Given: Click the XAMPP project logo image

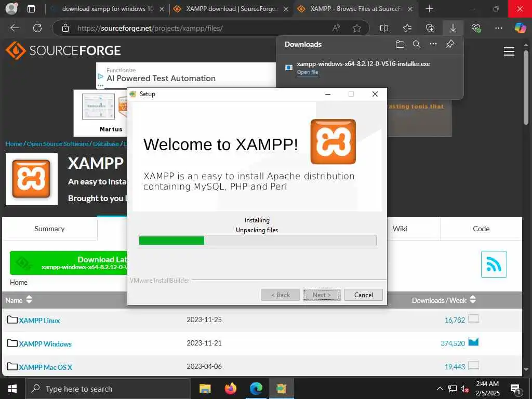Looking at the screenshot, I should click(x=32, y=179).
